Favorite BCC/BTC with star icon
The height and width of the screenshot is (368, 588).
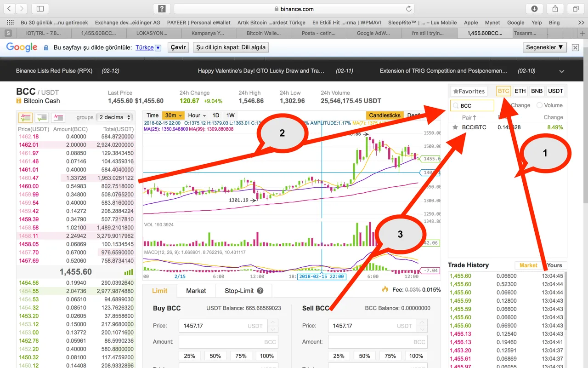[x=455, y=127]
